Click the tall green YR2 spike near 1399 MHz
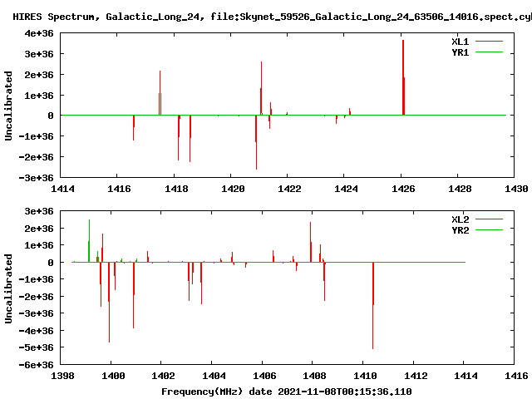Viewport: 532px width, 399px height. click(89, 241)
